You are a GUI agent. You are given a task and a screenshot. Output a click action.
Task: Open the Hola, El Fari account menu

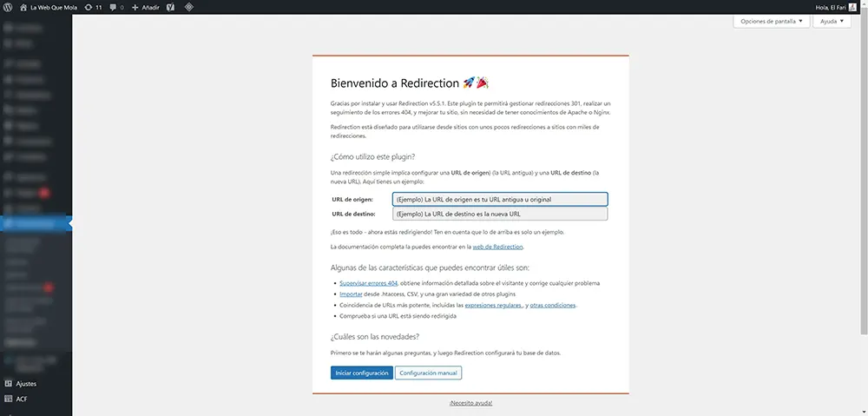(831, 6)
